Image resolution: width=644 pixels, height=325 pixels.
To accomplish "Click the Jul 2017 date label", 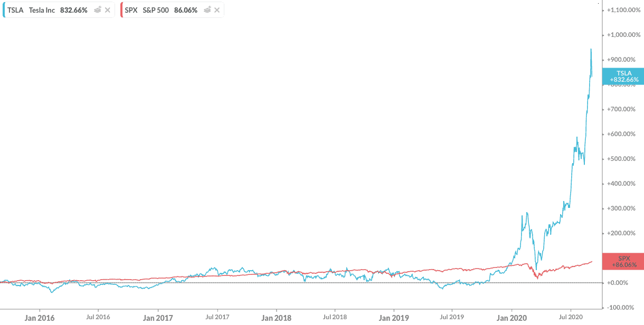I will click(x=217, y=318).
